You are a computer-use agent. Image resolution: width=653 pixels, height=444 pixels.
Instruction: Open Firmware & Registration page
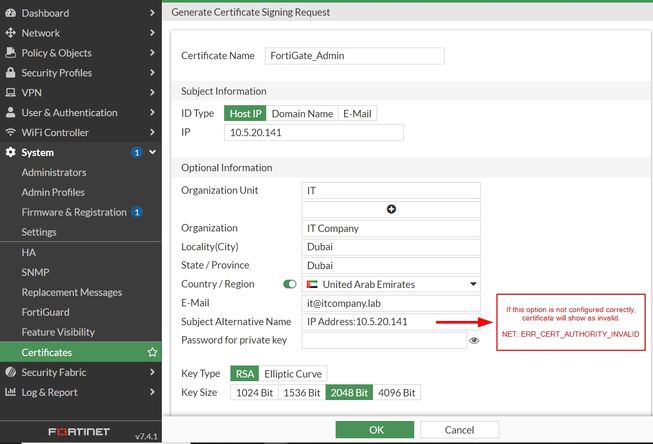point(74,212)
